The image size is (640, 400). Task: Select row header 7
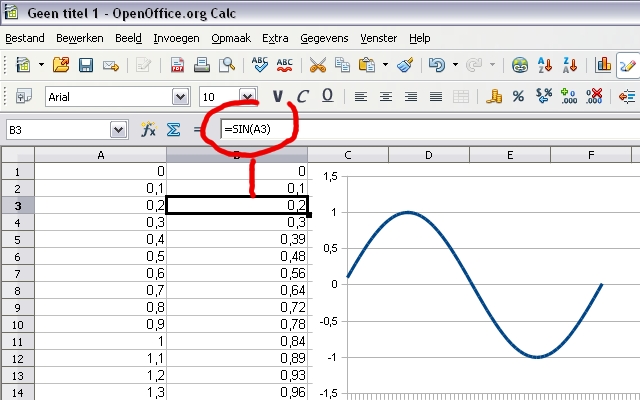point(17,290)
